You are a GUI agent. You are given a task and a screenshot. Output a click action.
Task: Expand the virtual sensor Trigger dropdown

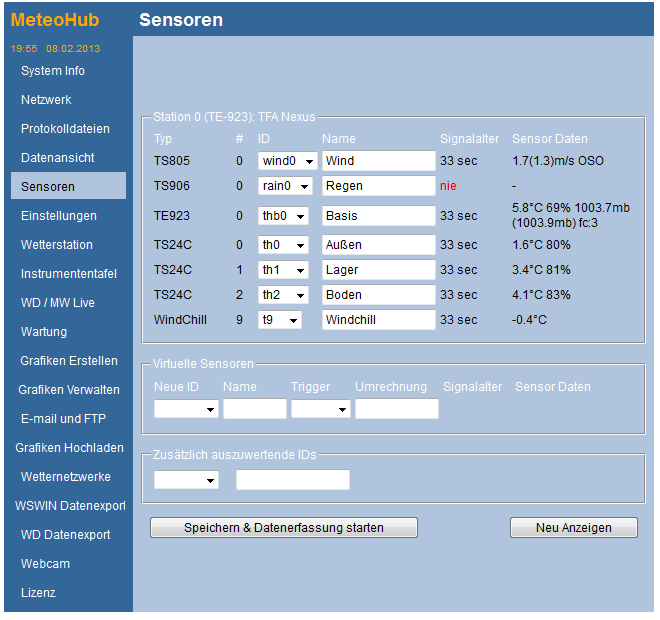(320, 409)
